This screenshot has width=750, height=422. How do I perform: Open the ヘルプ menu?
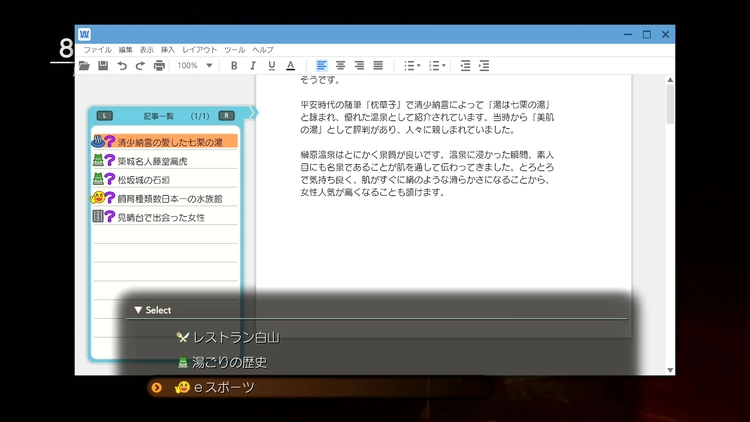[263, 50]
